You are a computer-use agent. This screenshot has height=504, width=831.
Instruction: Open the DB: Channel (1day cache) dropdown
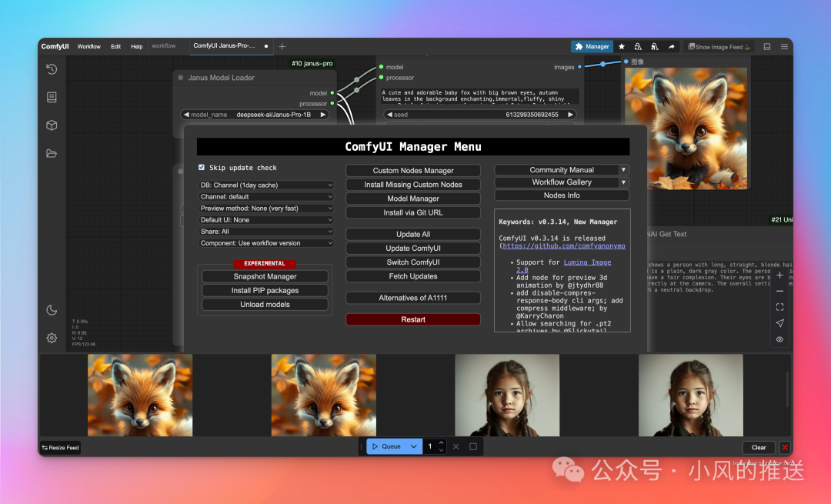point(266,185)
